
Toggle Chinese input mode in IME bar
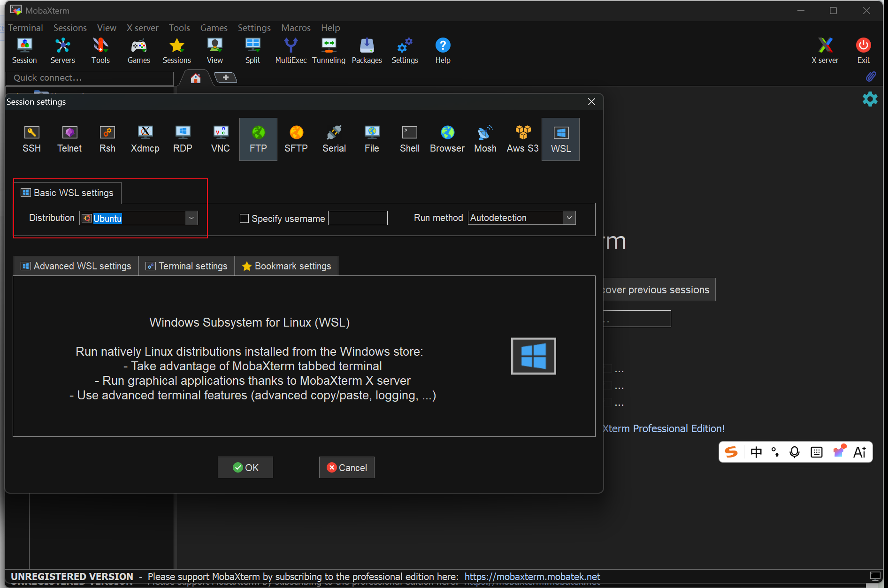[756, 452]
